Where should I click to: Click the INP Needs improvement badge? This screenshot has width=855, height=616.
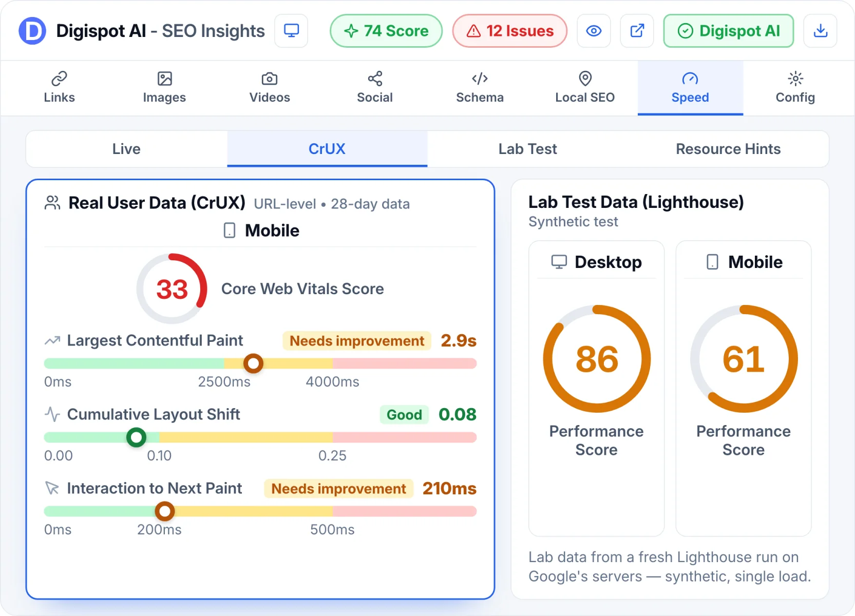click(339, 489)
